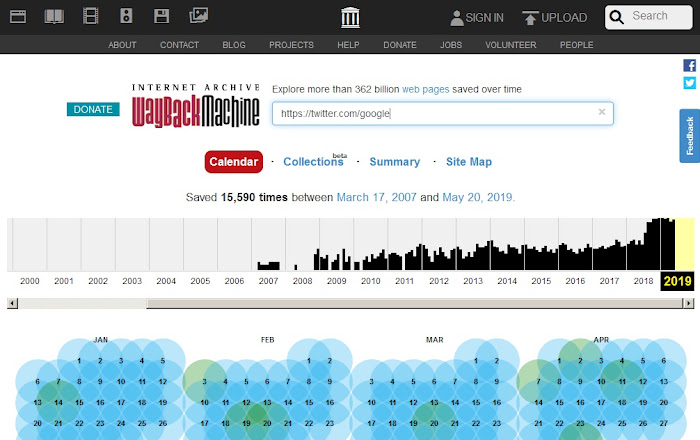Viewport: 700px width, 440px height.
Task: Select the Calendar tab
Action: [233, 162]
